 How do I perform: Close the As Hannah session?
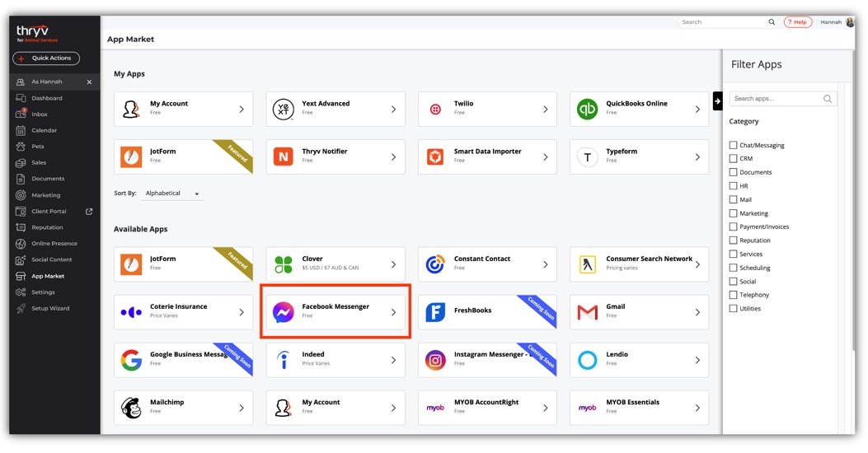pyautogui.click(x=89, y=82)
